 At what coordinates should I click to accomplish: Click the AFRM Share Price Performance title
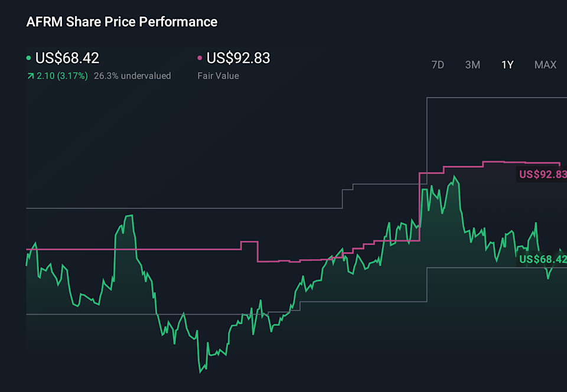point(122,22)
